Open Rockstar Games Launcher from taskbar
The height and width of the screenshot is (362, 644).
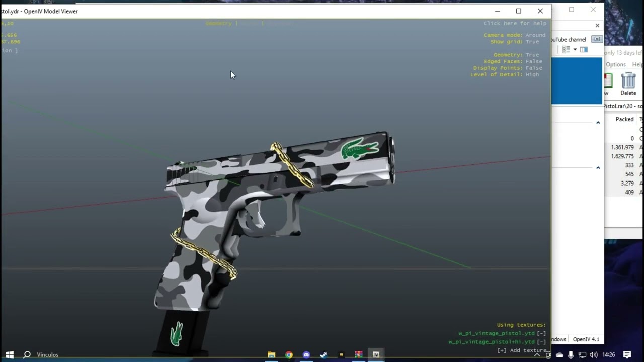(341, 354)
